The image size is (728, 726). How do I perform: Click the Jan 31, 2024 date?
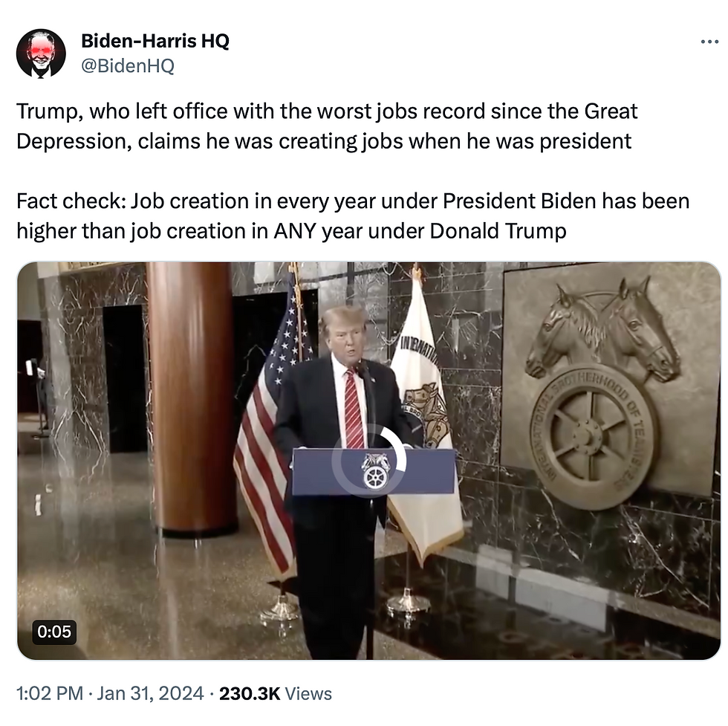point(150,693)
